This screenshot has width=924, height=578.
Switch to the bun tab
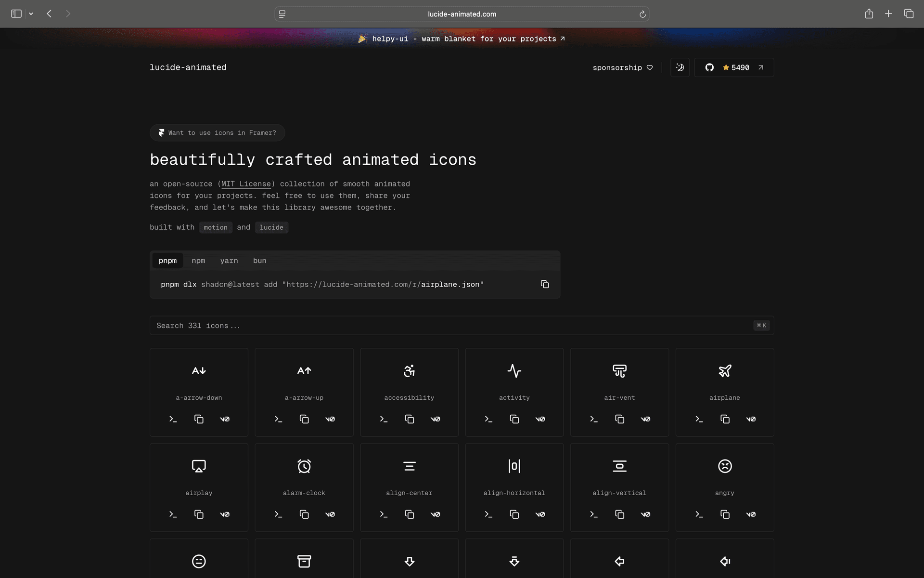coord(259,261)
